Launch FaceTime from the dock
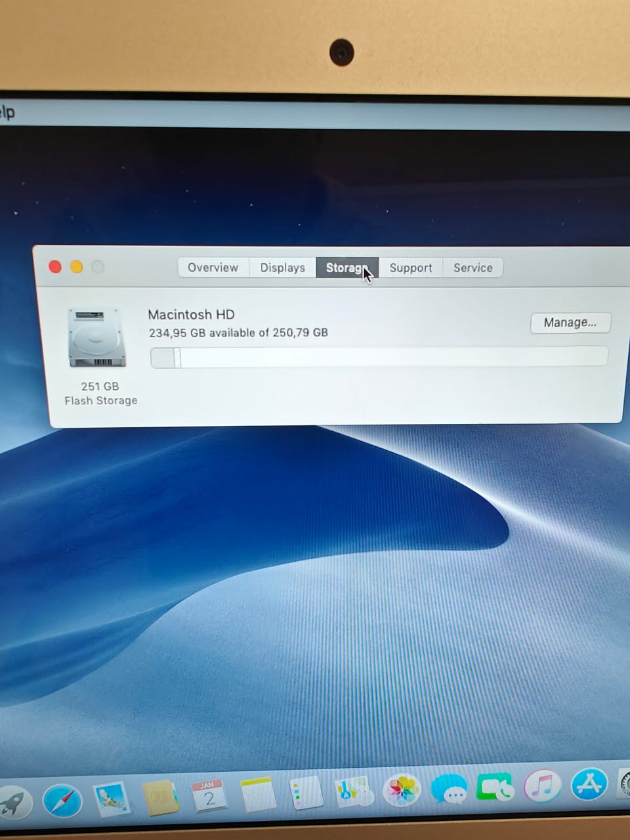This screenshot has height=840, width=630. 496,786
